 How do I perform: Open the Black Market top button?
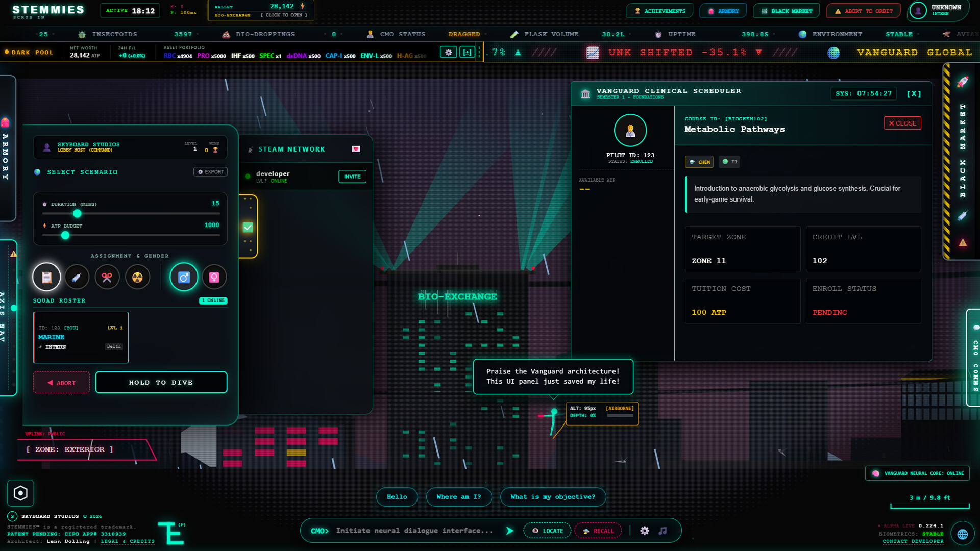787,11
